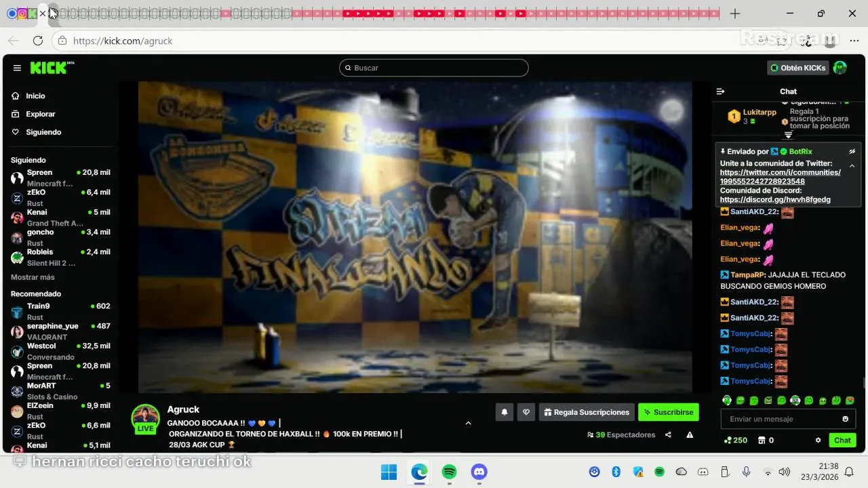Toggle the notification bell for Agruck
Screen dimensions: 868x488
(505, 412)
